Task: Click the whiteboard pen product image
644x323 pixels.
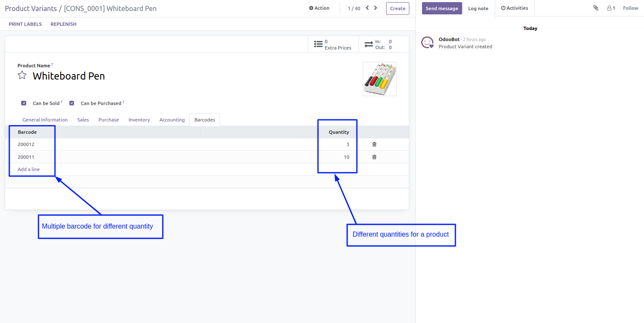Action: pos(379,79)
